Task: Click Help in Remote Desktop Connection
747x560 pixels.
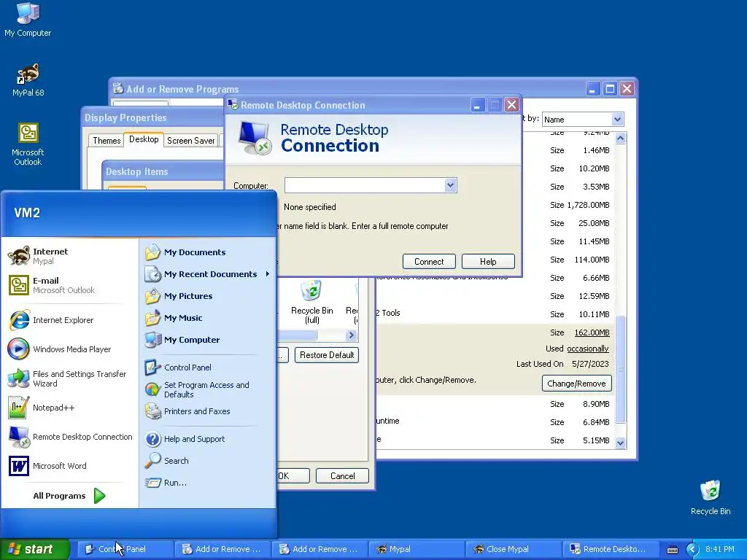Action: click(x=488, y=262)
